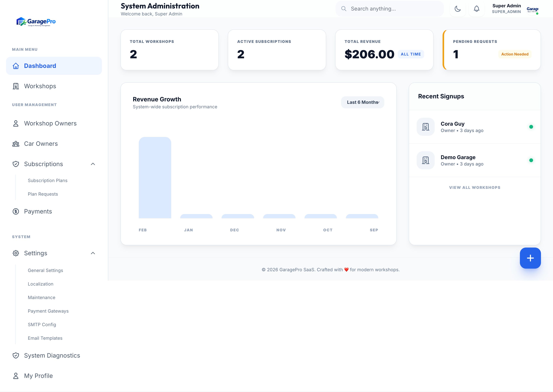Open Payments from the sidebar
The width and height of the screenshot is (553, 392).
point(38,211)
